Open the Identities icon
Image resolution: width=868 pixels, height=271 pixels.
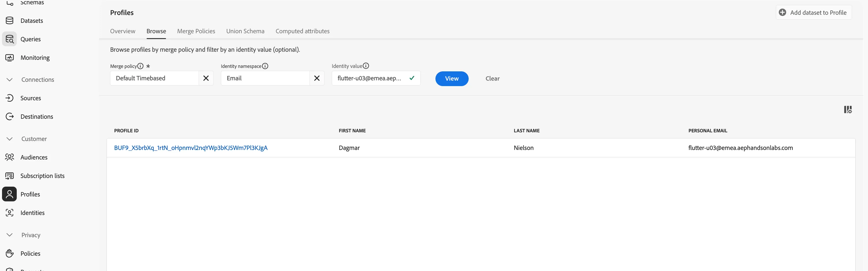[10, 213]
